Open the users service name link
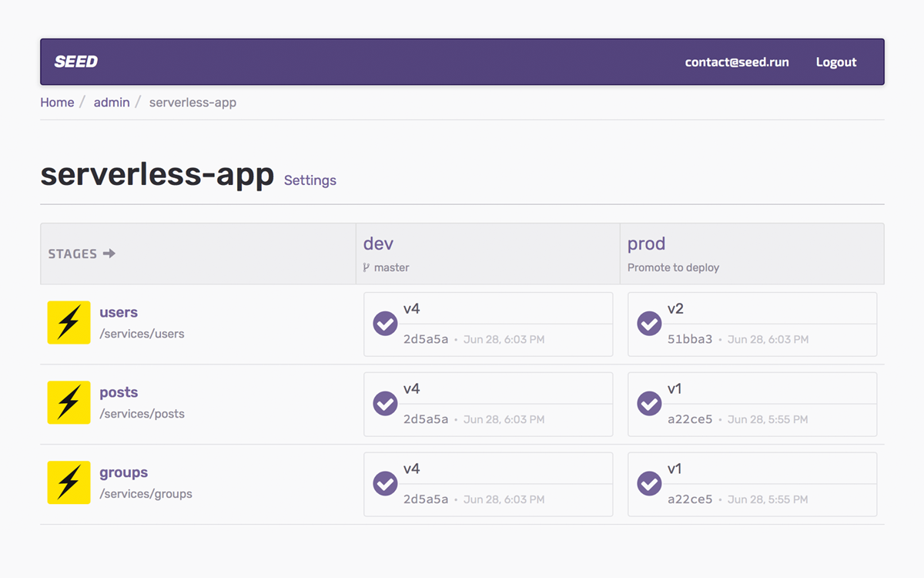Viewport: 924px width, 578px height. click(x=119, y=312)
